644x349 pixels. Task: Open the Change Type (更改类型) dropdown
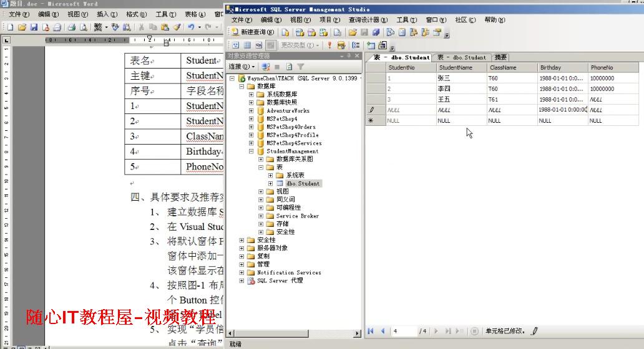tap(300, 45)
